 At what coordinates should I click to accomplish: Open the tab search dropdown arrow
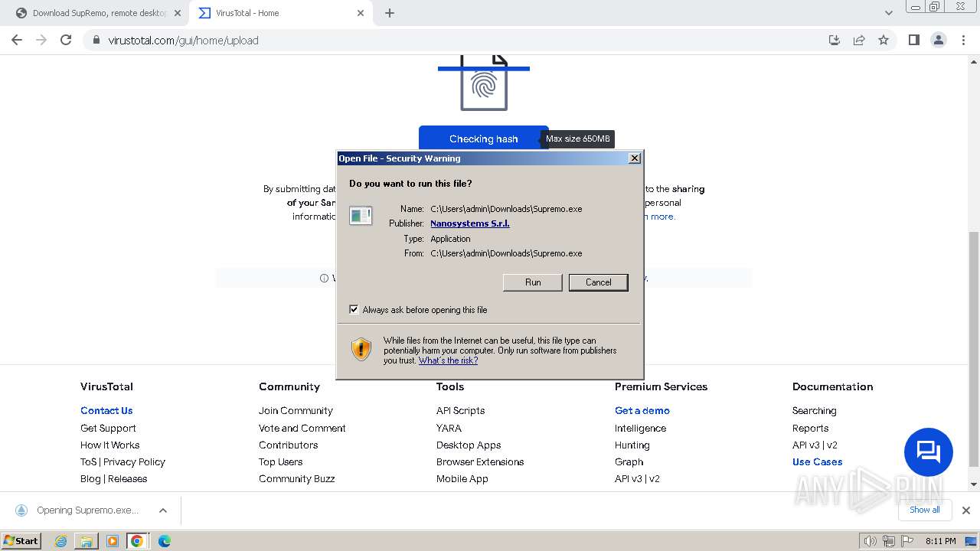(889, 13)
